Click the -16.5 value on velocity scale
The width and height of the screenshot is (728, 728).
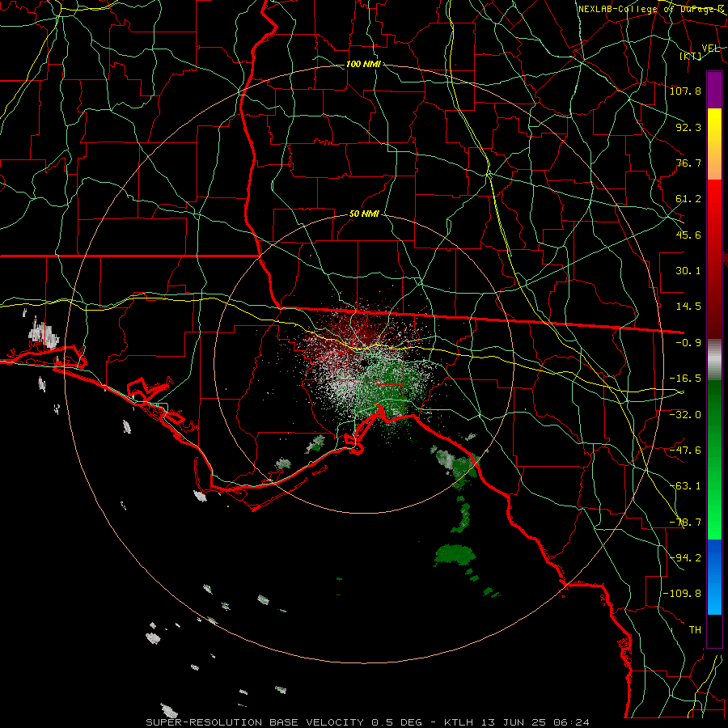[685, 379]
